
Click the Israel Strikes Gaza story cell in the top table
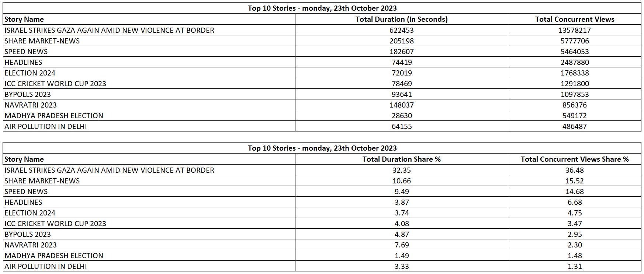click(109, 30)
